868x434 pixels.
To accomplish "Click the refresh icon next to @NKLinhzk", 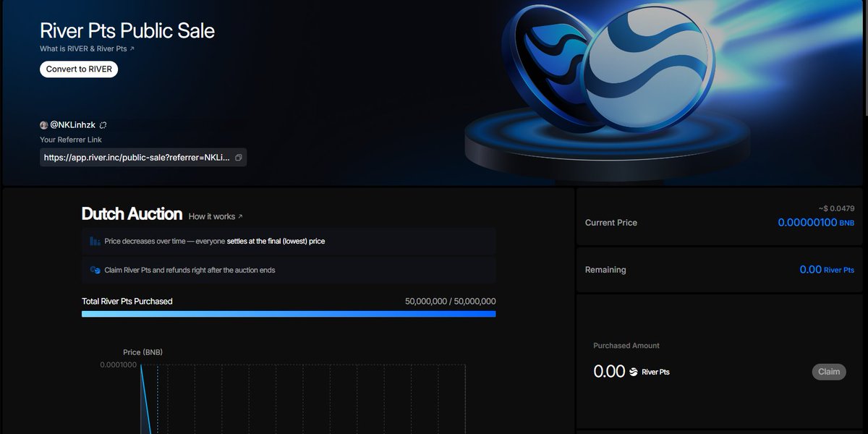I will pos(103,125).
